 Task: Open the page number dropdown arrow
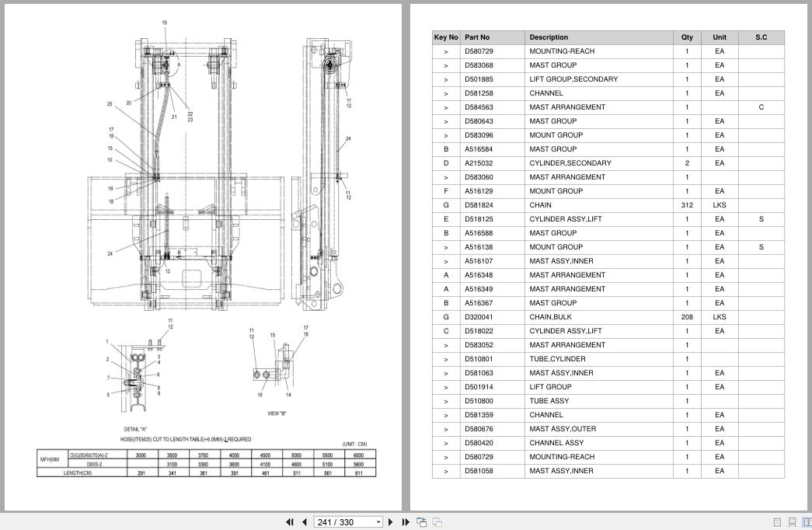(x=378, y=522)
